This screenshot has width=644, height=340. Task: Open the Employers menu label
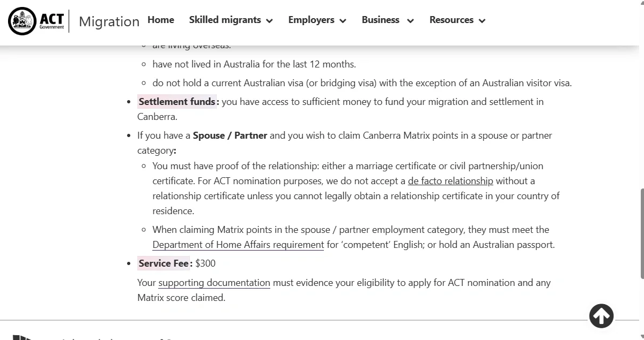(312, 20)
